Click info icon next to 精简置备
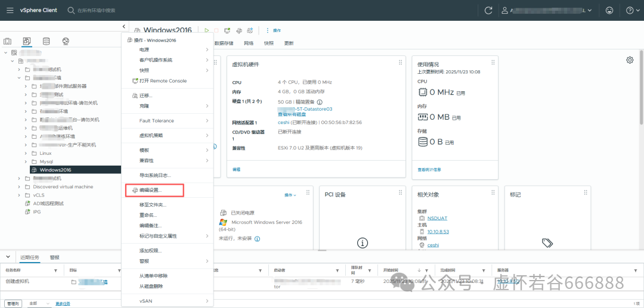The width and height of the screenshot is (644, 308). 320,102
